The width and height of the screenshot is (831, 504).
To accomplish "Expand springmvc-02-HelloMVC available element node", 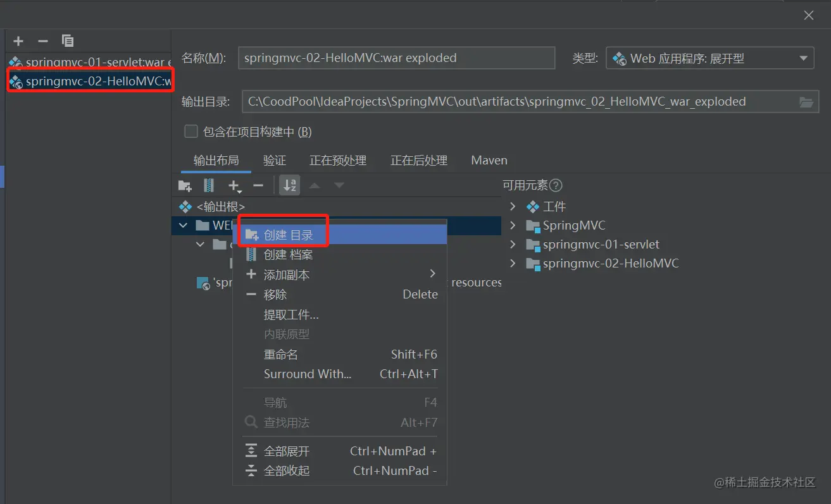I will coord(513,263).
